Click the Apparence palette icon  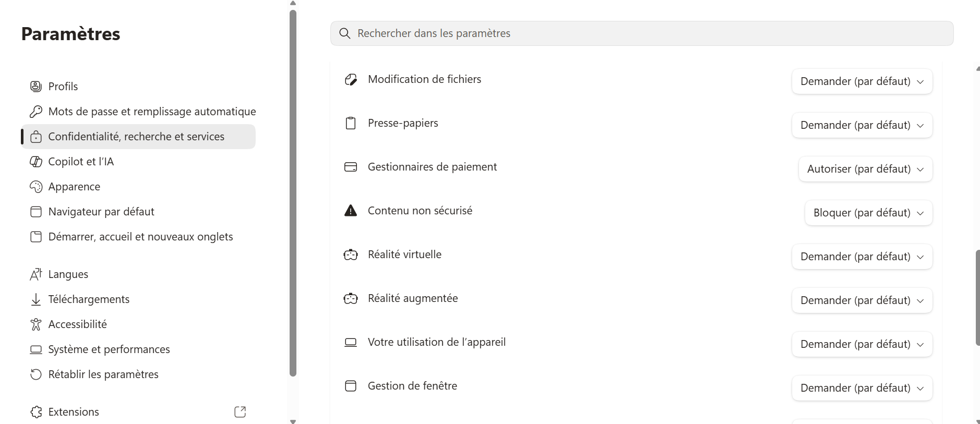pyautogui.click(x=36, y=187)
